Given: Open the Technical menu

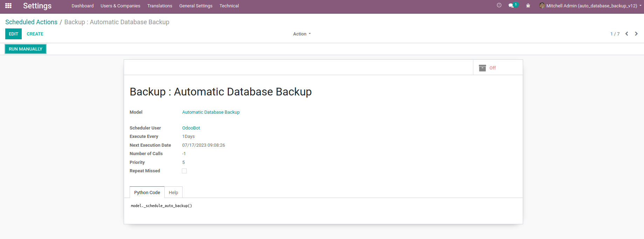Looking at the screenshot, I should tap(229, 6).
